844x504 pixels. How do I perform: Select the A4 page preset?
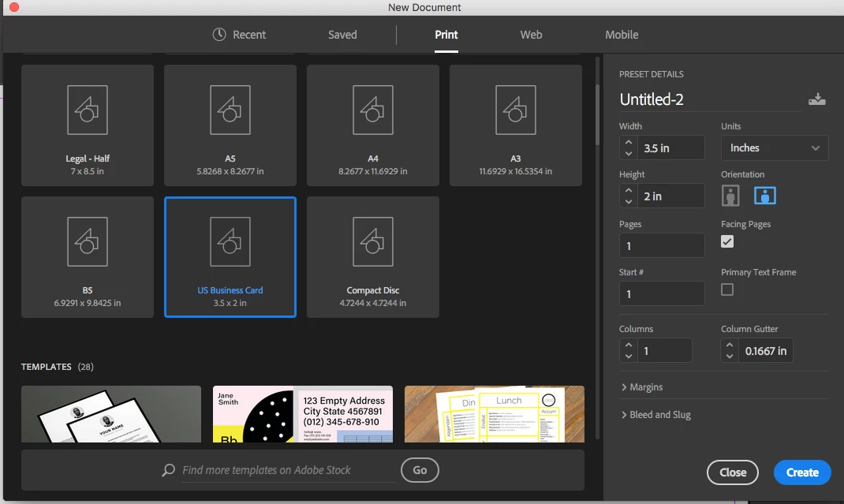(372, 125)
